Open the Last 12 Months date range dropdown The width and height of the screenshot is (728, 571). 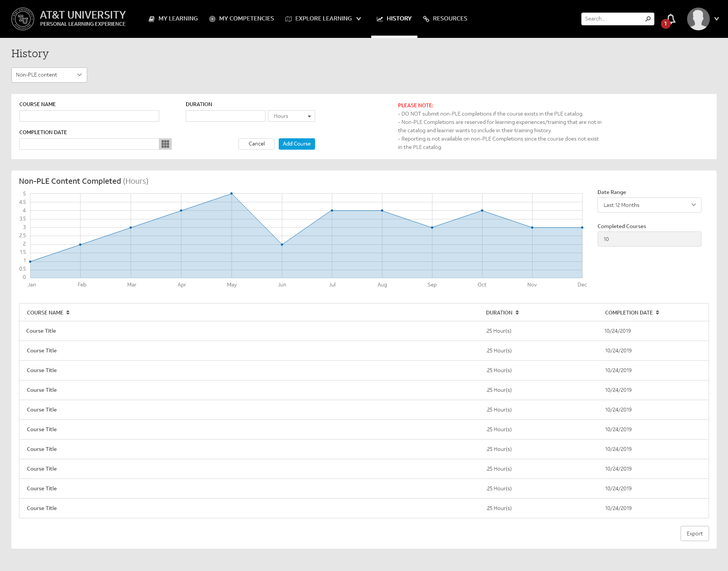pyautogui.click(x=650, y=205)
